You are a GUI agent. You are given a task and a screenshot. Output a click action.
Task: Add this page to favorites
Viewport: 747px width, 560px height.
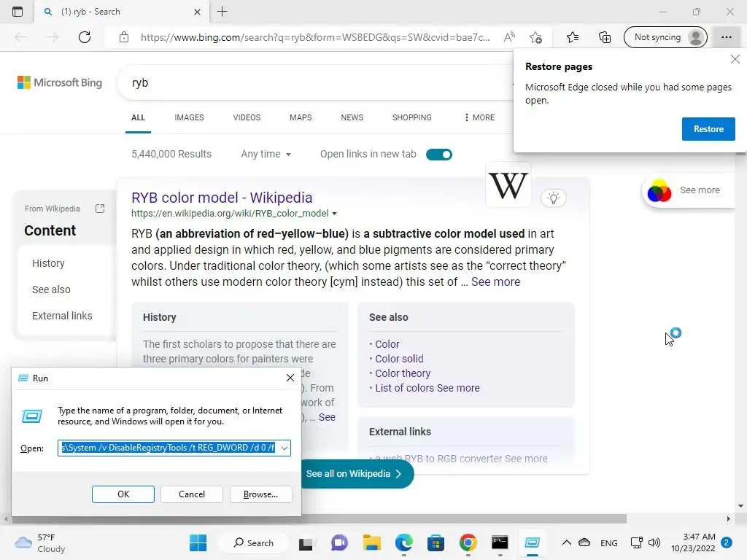535,37
